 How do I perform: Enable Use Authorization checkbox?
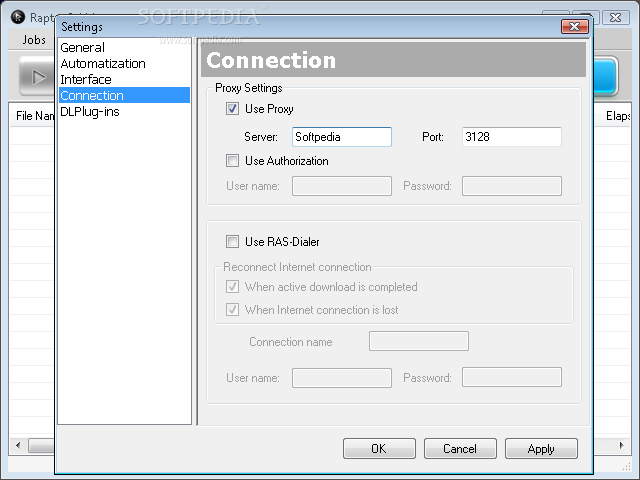pos(232,161)
